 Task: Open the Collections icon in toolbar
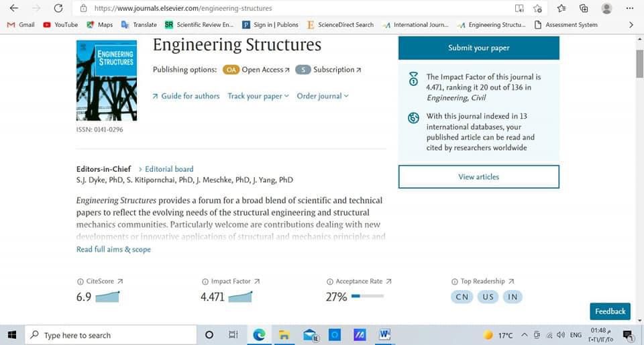click(584, 8)
